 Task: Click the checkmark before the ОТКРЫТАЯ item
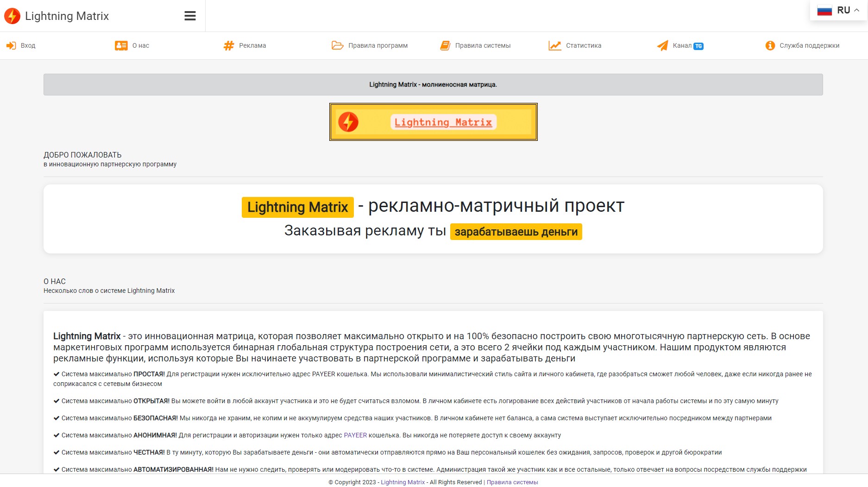click(57, 401)
